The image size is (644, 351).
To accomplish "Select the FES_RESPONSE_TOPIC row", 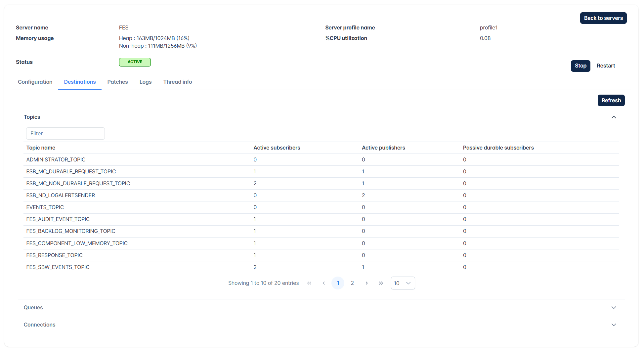I will point(321,255).
